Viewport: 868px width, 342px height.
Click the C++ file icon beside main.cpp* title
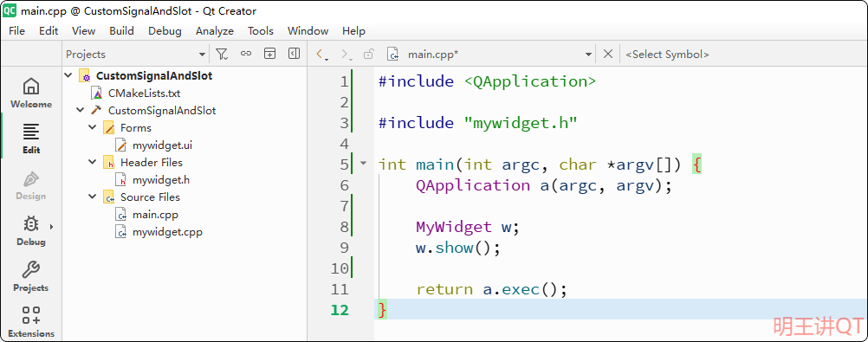click(393, 55)
